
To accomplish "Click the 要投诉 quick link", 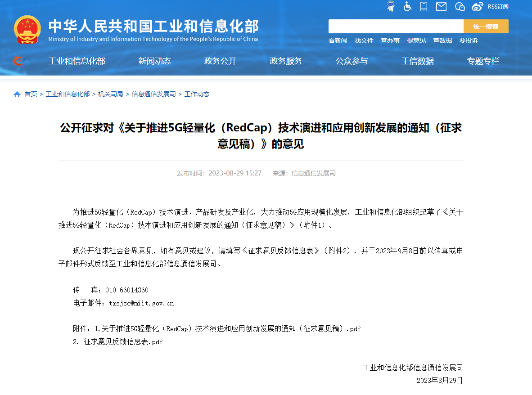I will [x=468, y=40].
